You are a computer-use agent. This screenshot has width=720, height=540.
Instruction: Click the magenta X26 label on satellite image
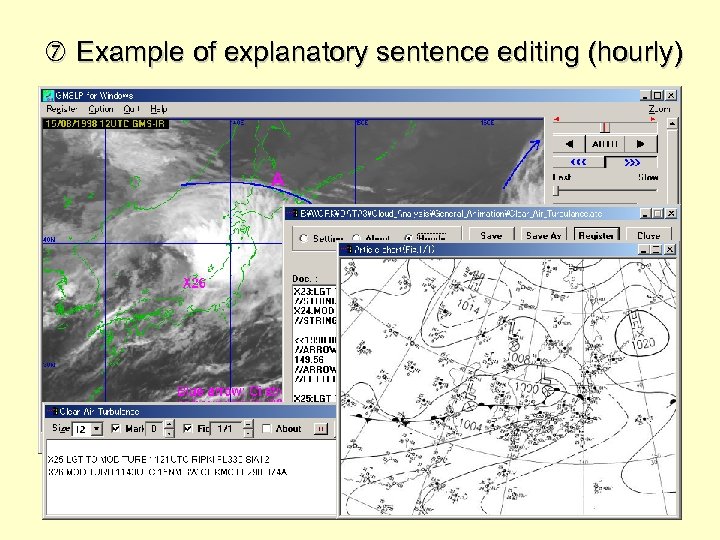194,283
